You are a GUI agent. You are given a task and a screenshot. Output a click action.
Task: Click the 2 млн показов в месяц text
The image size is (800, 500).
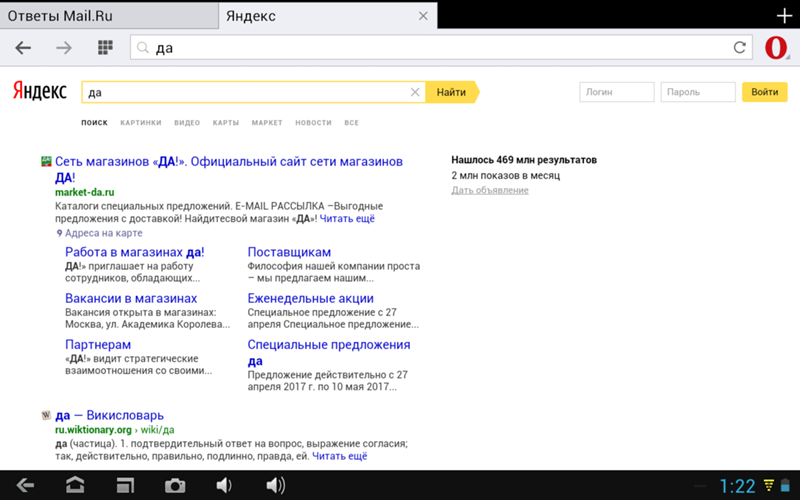click(x=506, y=175)
